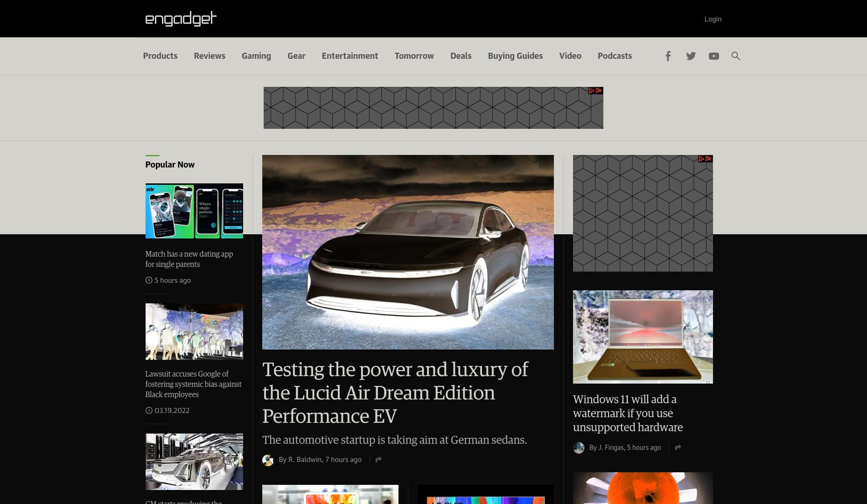Open the Entertainment section
867x504 pixels.
(350, 56)
